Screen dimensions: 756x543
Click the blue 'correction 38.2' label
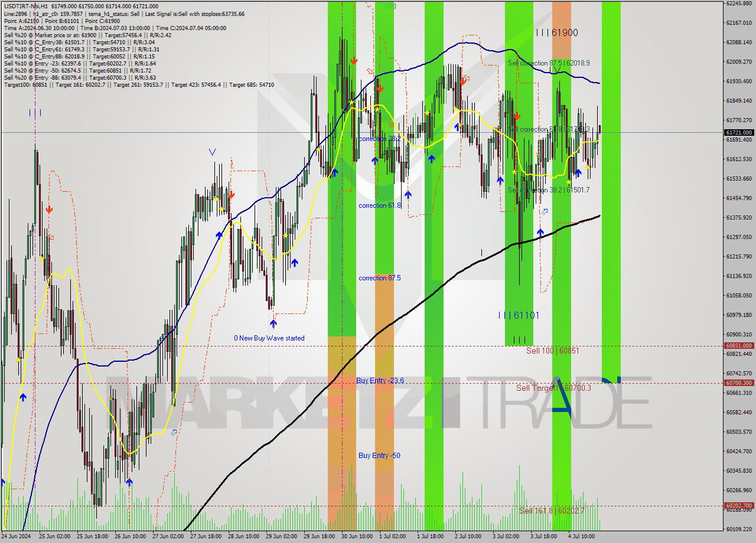(x=380, y=139)
